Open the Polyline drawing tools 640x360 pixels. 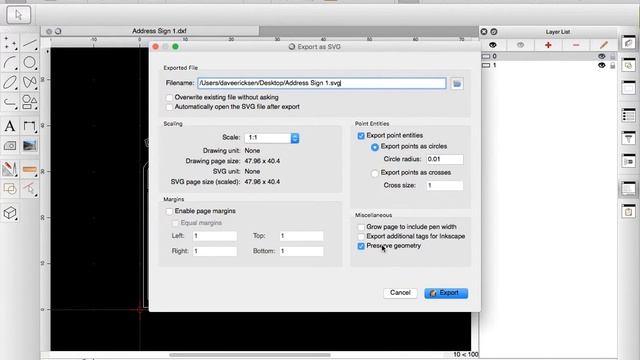pos(10,102)
